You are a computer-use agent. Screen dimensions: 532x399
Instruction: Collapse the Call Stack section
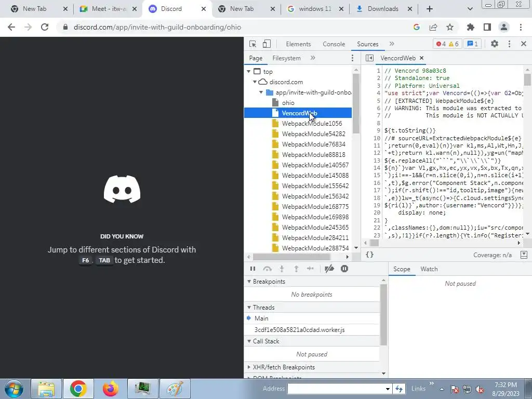click(249, 341)
